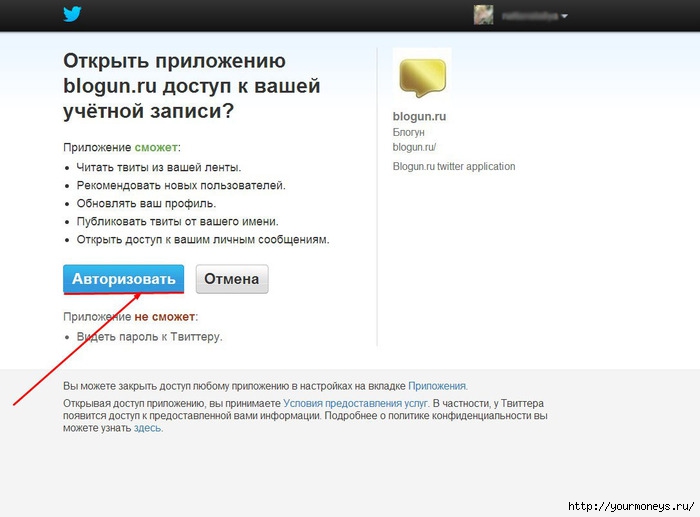This screenshot has width=700, height=517.
Task: Click green word 'сможет'
Action: point(156,147)
